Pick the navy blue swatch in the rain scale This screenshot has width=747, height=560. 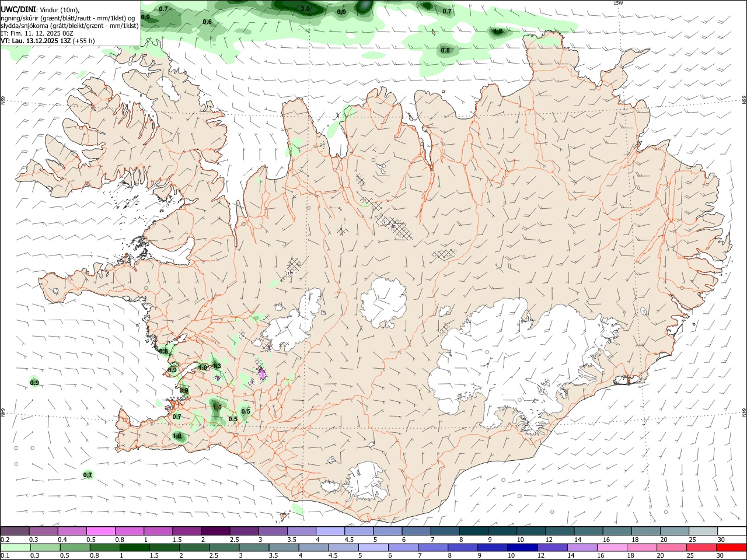point(521,547)
